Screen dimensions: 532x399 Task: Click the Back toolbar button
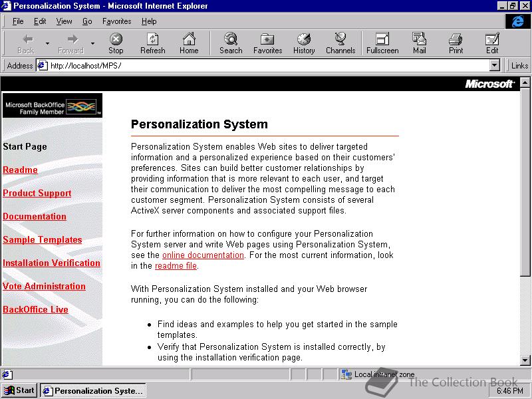(26, 43)
